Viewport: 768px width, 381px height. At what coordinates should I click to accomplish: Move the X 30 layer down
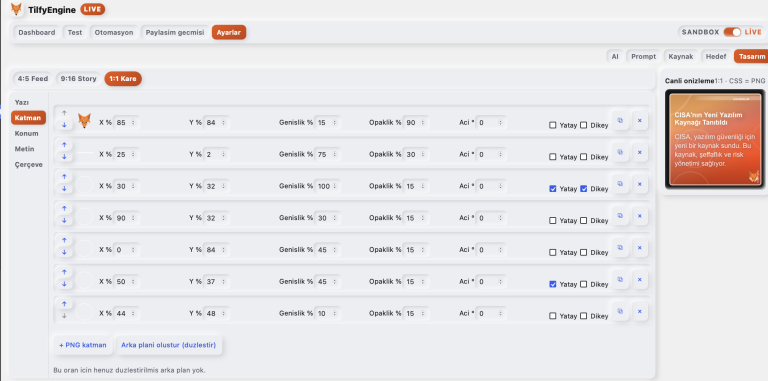tap(64, 189)
